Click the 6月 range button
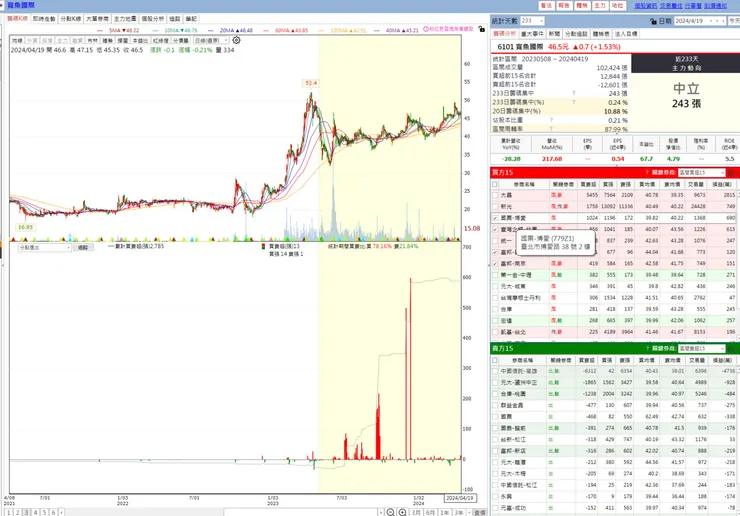The width and height of the screenshot is (740, 516). [x=430, y=512]
